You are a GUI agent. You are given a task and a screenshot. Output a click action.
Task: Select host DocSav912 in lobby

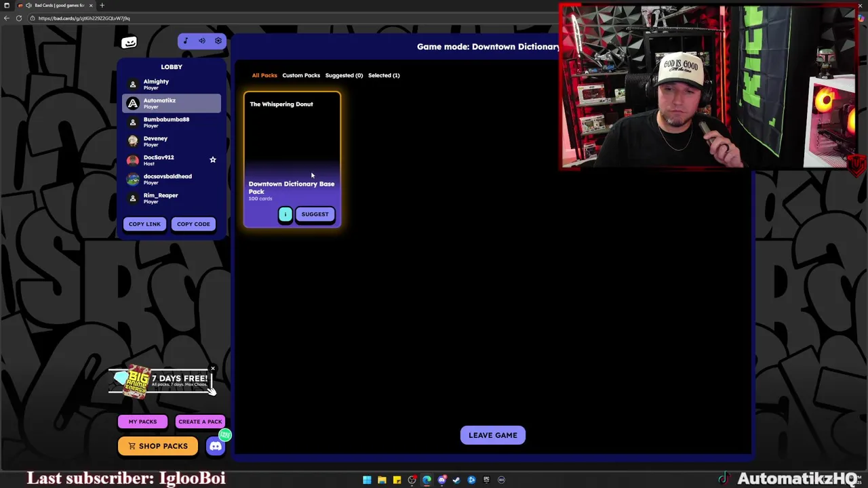[x=172, y=161]
